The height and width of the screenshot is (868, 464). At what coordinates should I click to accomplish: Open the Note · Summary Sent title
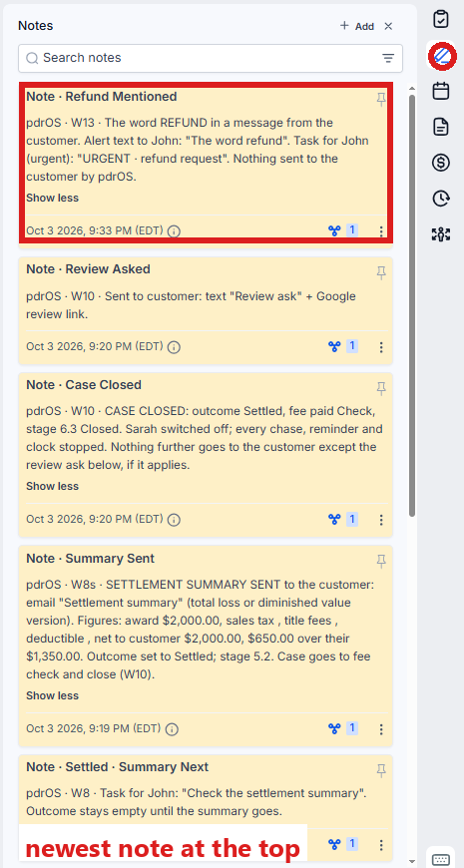click(90, 559)
